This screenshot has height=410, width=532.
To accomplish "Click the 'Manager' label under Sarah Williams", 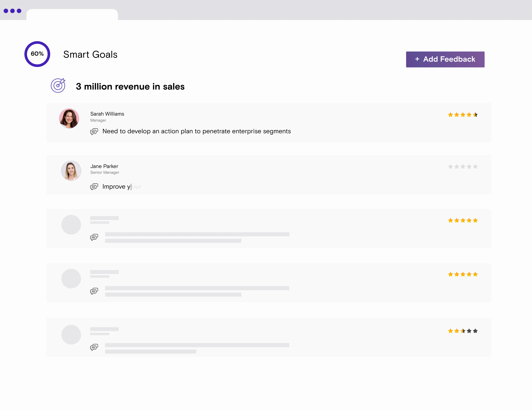I will 98,120.
